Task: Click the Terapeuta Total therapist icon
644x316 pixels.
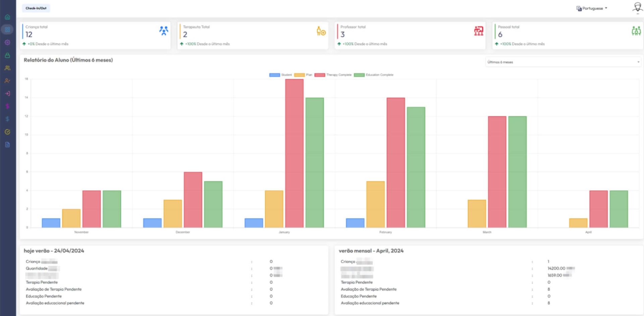Action: pos(321,31)
